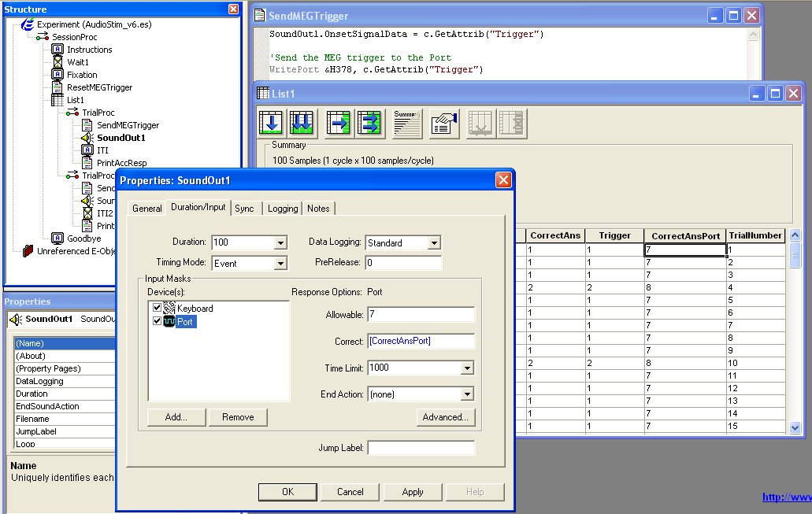Uncheck the Keyboard device checkbox
Viewport: 812px width, 514px height.
157,309
